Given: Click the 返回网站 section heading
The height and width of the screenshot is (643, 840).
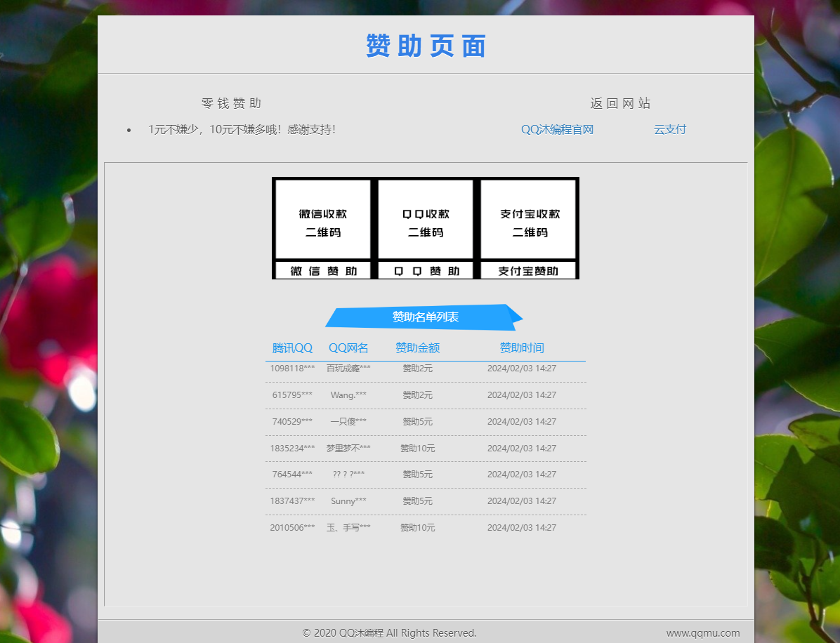Looking at the screenshot, I should 620,102.
